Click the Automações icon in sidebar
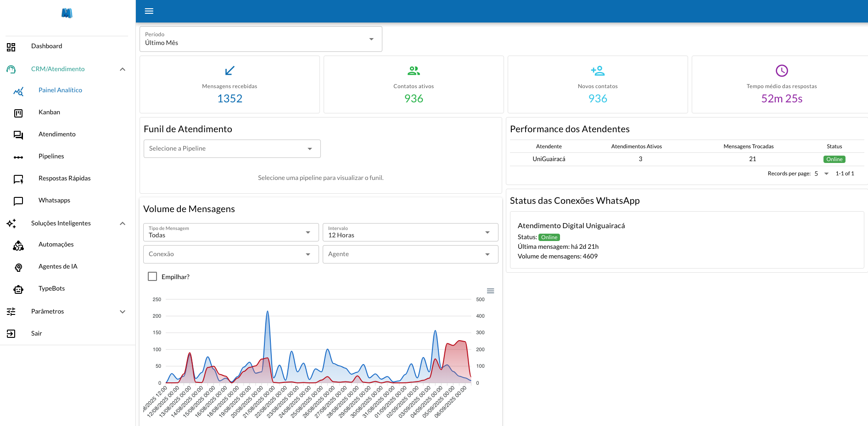 [18, 246]
